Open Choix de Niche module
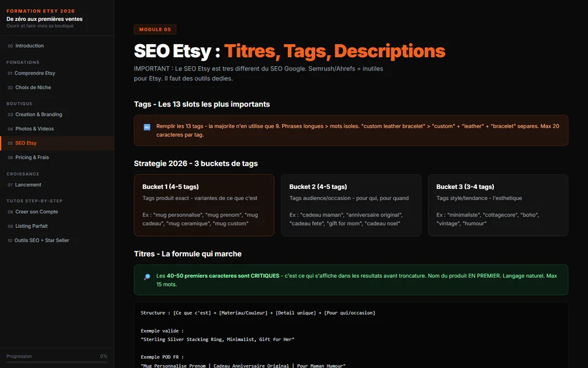Viewport: 588px width, 368px height. point(57,88)
